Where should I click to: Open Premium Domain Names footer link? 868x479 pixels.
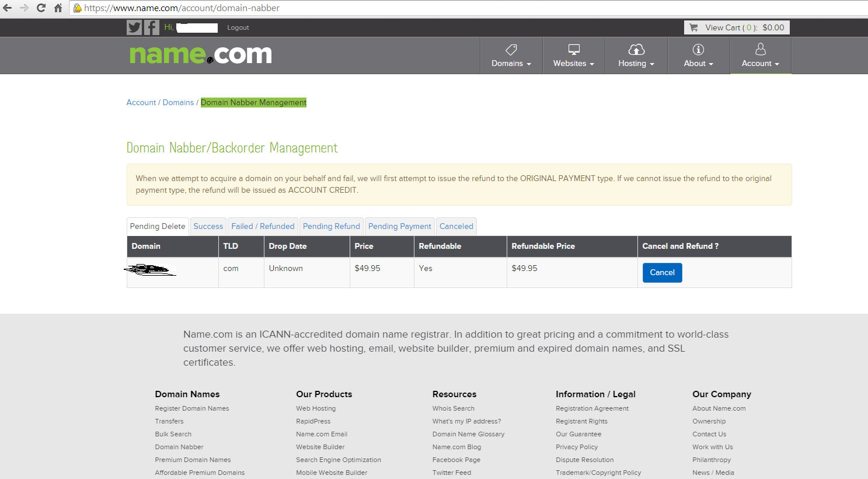(193, 460)
